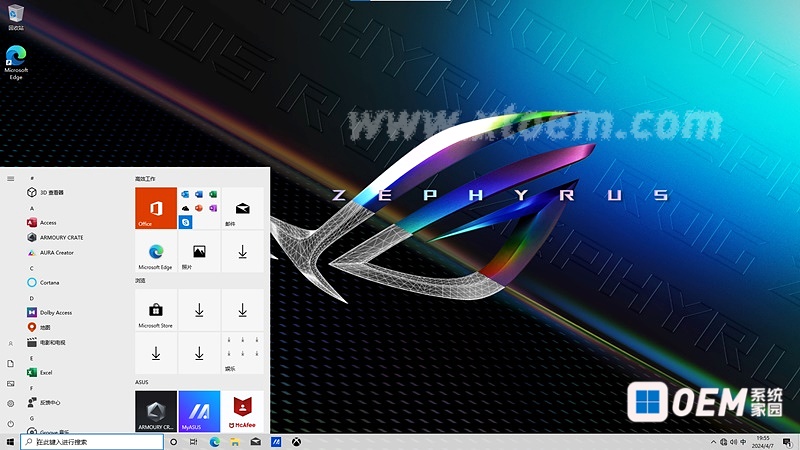Viewport: 800px width, 450px height.
Task: Open the McAfee tile
Action: click(x=242, y=411)
